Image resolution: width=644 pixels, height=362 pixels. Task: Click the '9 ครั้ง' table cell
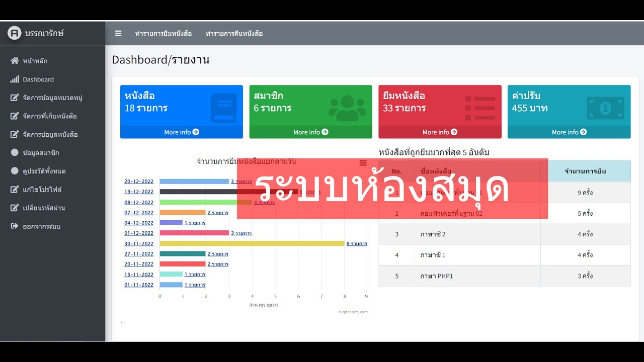coord(586,193)
